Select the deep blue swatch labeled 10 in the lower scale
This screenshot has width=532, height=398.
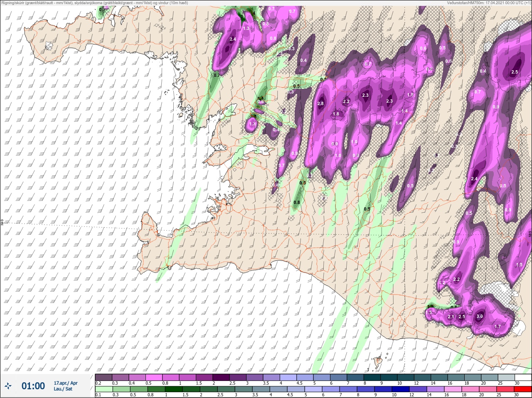click(401, 389)
